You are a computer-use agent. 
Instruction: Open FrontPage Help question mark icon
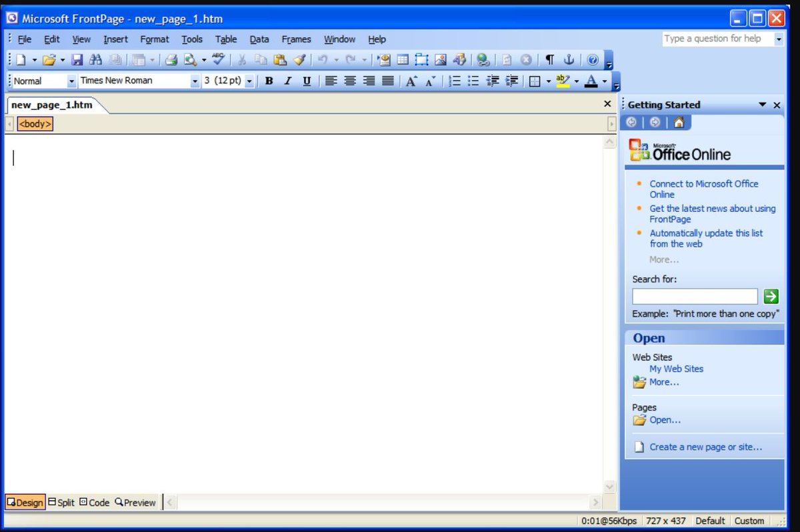pyautogui.click(x=593, y=60)
